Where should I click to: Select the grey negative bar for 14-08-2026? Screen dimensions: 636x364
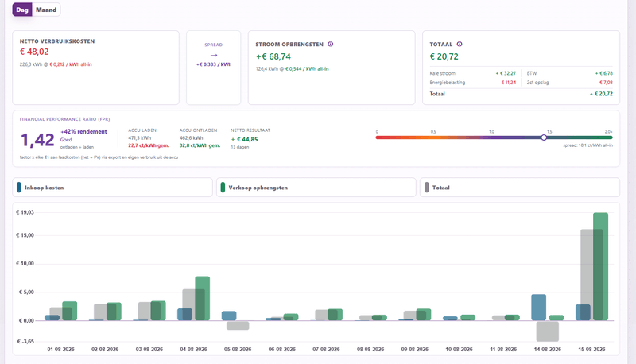pos(548,331)
